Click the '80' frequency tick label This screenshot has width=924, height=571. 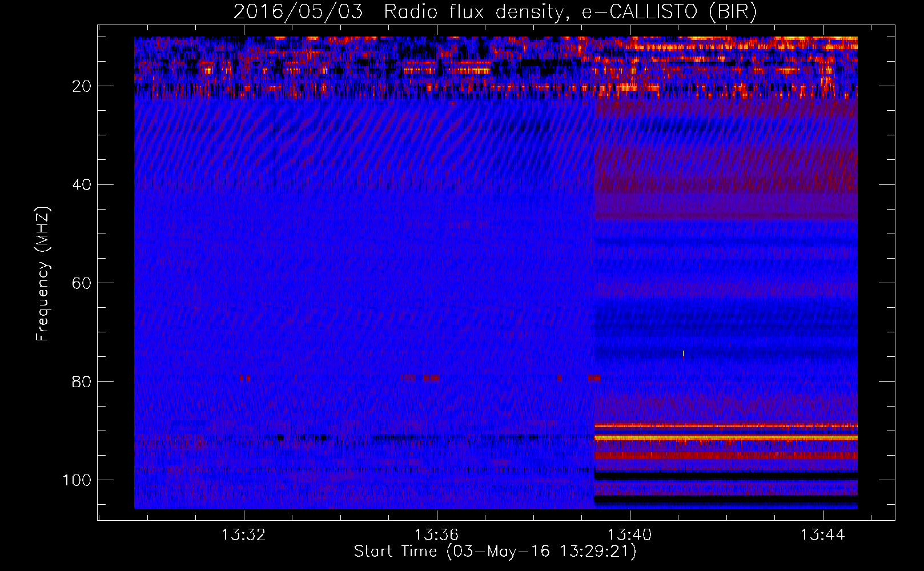point(82,381)
